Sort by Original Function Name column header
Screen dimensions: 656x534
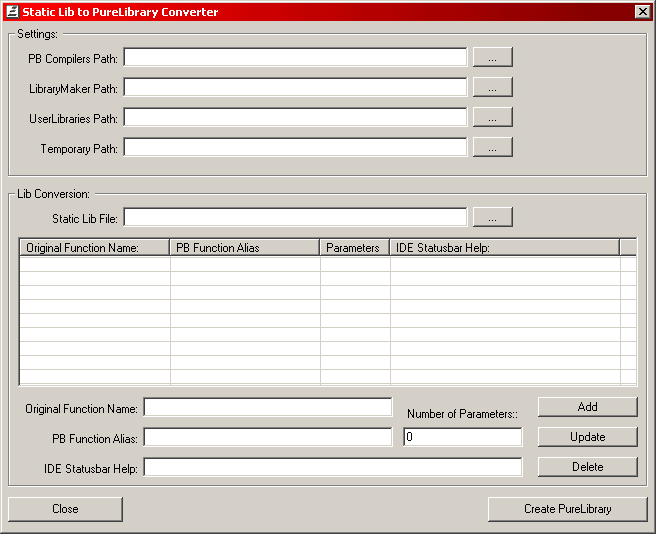[95, 248]
